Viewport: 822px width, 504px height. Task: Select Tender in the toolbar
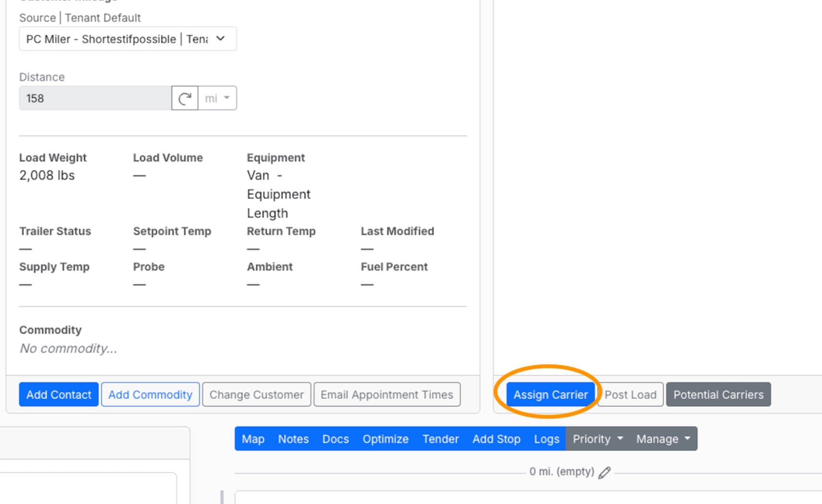point(441,439)
